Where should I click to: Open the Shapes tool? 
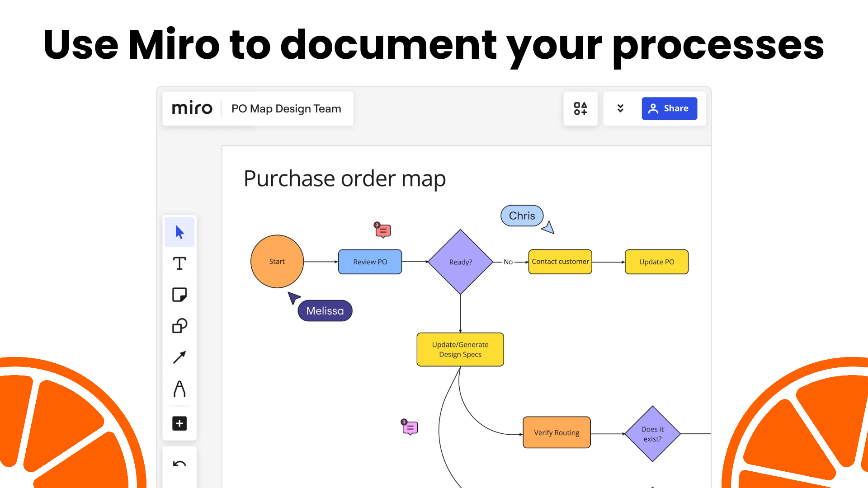(179, 326)
